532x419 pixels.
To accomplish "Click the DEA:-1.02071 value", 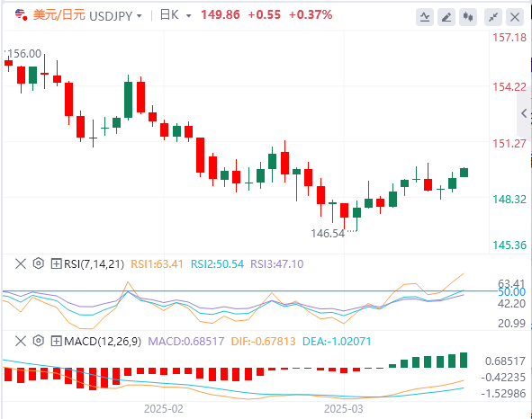I will [x=337, y=341].
